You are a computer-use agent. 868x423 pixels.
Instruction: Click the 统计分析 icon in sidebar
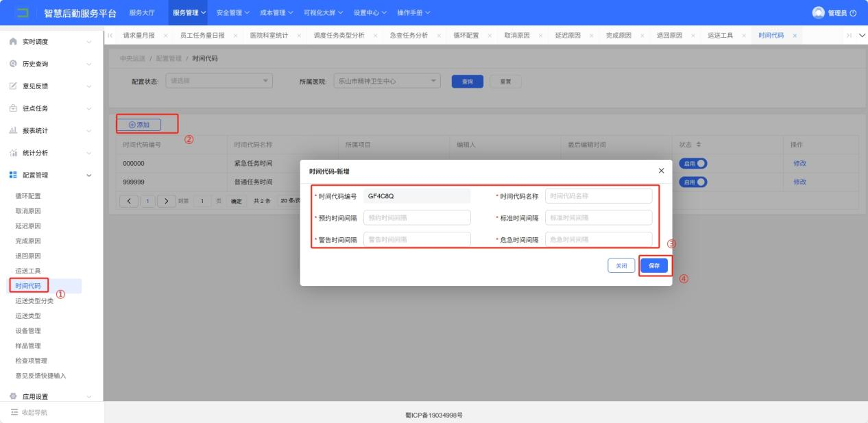12,153
